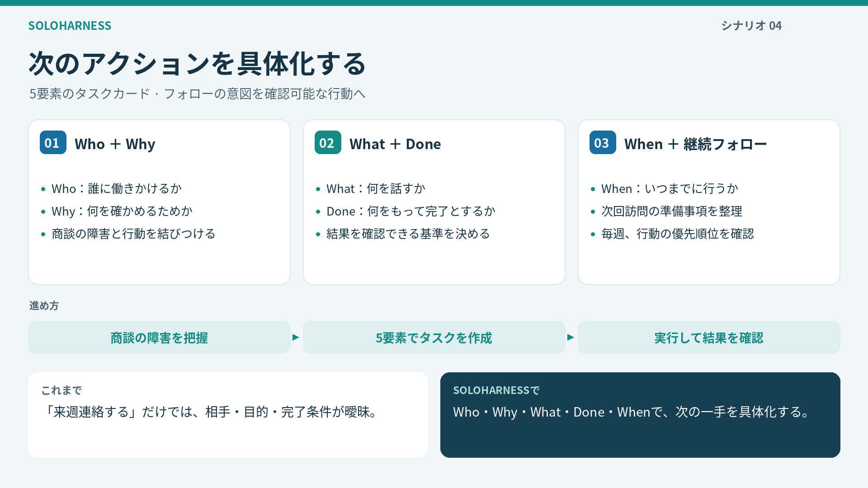Click the bullet When：いつまでに行うか
Screen dimensions: 868x488
pos(670,188)
